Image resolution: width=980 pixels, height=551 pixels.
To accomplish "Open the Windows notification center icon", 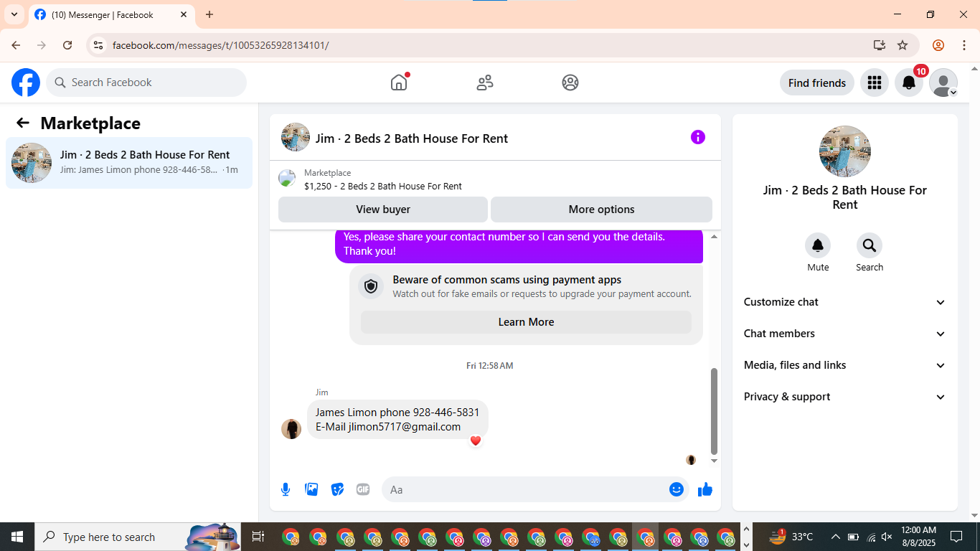I will coord(956,537).
